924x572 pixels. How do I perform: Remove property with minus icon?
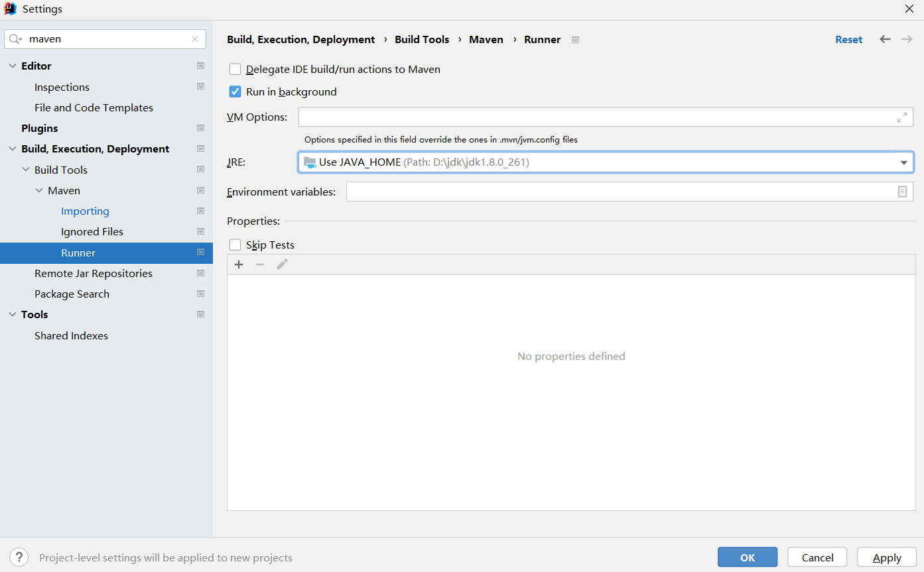(x=260, y=264)
